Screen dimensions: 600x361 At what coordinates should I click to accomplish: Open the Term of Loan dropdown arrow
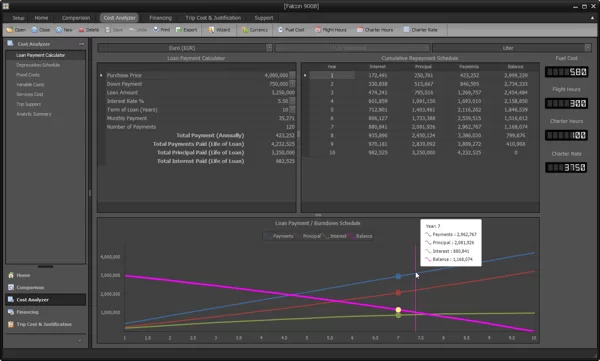(292, 109)
